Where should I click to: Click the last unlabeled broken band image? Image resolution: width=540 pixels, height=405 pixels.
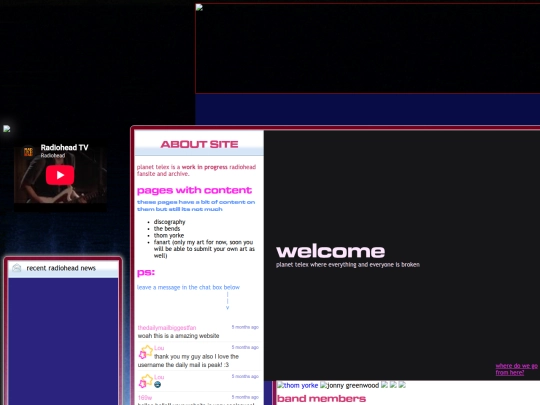402,385
